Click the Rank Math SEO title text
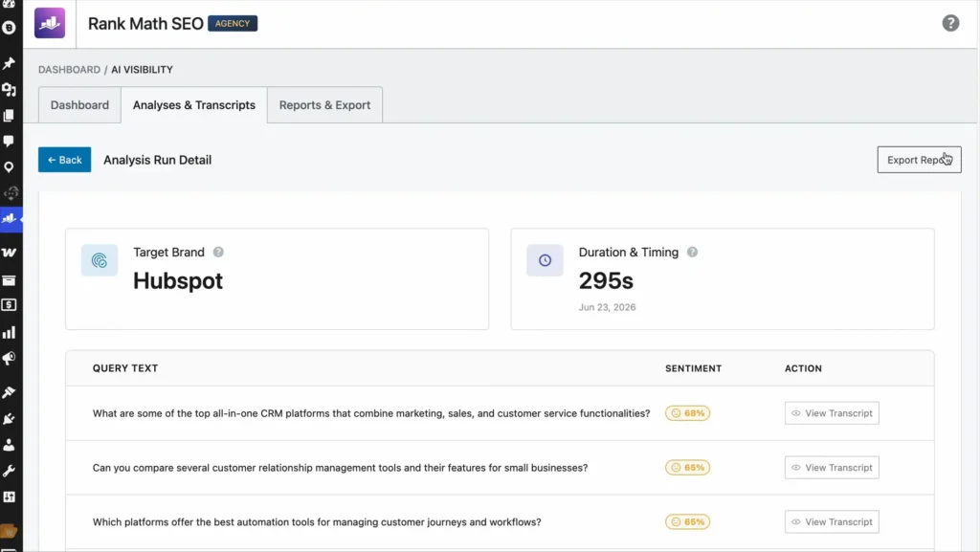The image size is (980, 552). (145, 24)
